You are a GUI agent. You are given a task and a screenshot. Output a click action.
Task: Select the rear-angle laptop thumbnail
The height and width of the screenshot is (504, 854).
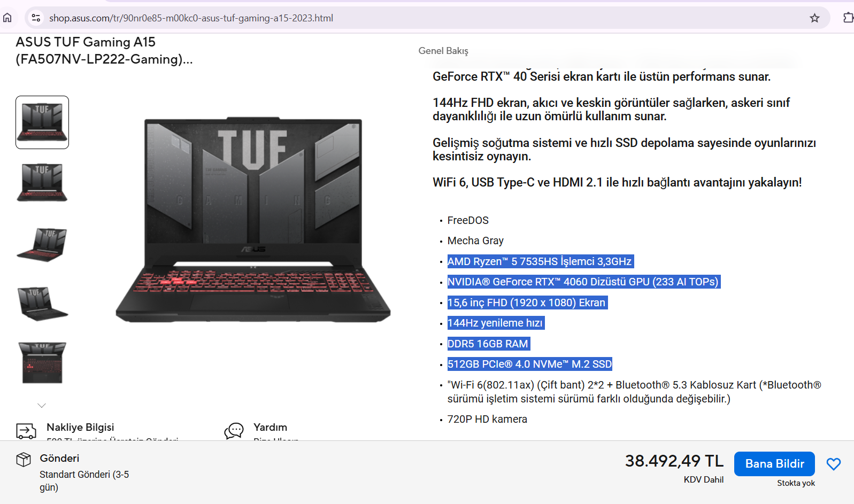[x=42, y=304]
